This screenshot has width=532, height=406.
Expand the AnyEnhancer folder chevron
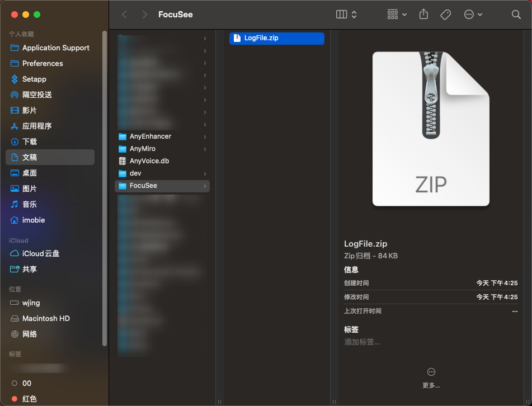(x=205, y=136)
